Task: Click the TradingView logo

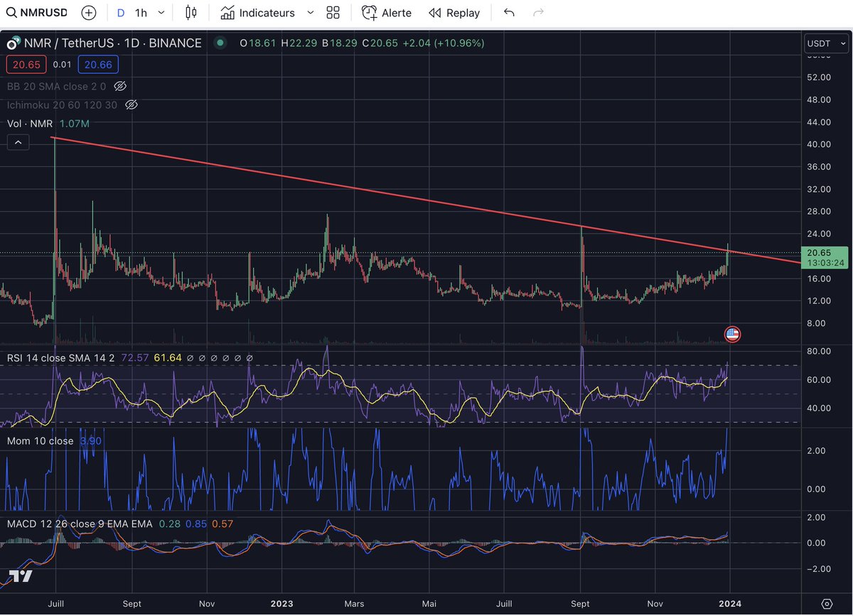Action: (x=21, y=576)
